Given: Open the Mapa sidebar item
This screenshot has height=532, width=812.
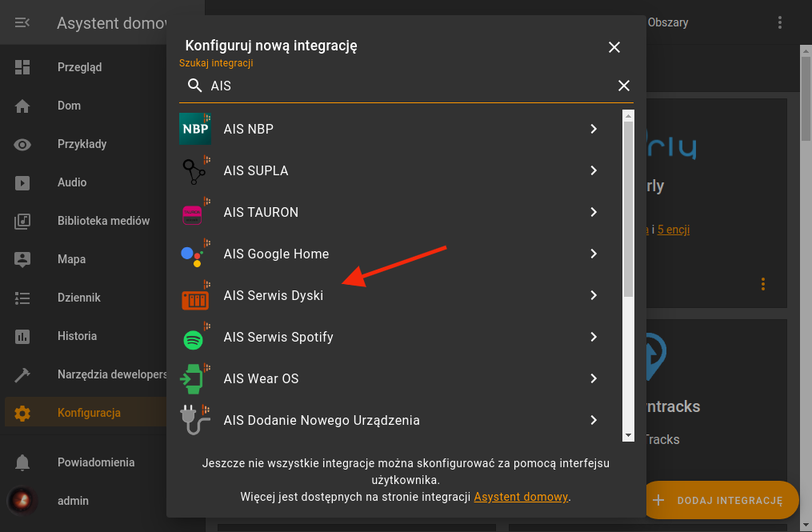Looking at the screenshot, I should coord(86,259).
